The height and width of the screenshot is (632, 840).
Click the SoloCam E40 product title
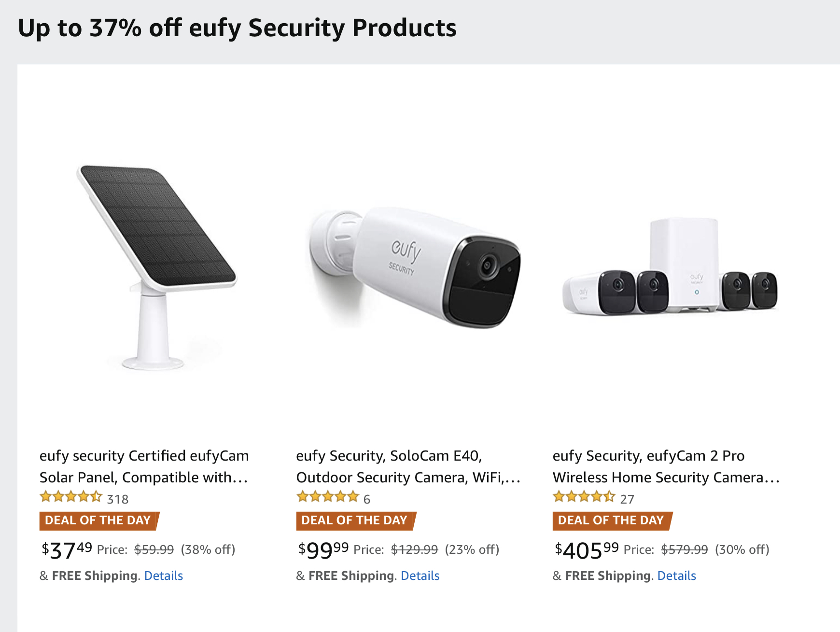(x=408, y=466)
